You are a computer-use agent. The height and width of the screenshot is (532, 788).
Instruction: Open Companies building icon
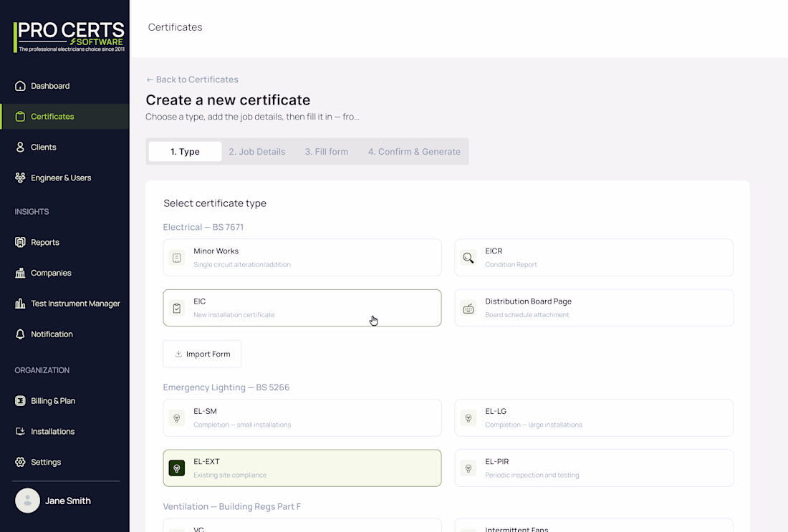(x=20, y=273)
